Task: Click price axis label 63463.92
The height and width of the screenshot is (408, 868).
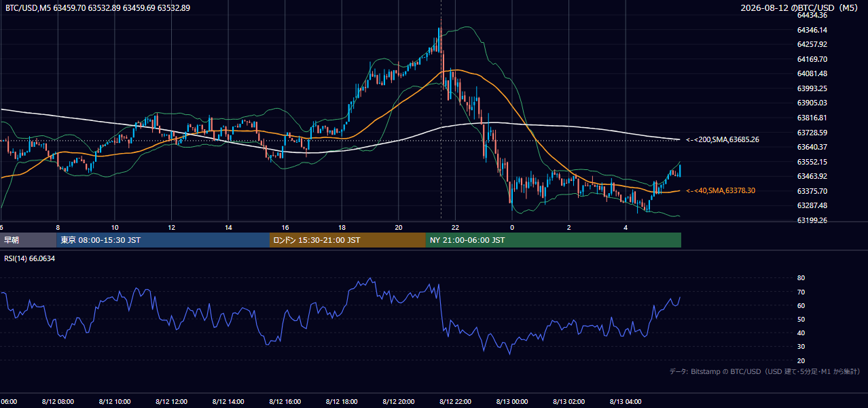Action: coord(812,176)
